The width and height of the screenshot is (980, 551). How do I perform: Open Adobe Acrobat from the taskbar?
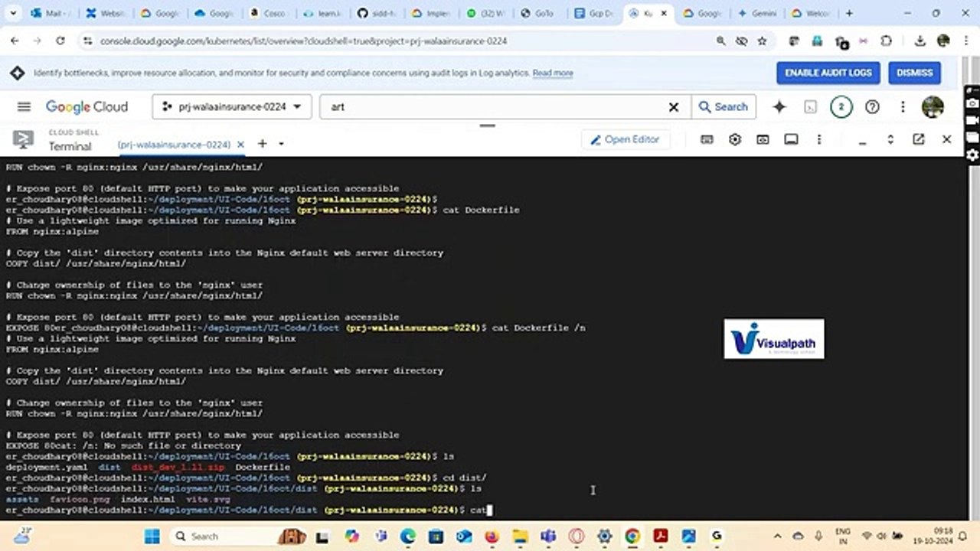(661, 536)
